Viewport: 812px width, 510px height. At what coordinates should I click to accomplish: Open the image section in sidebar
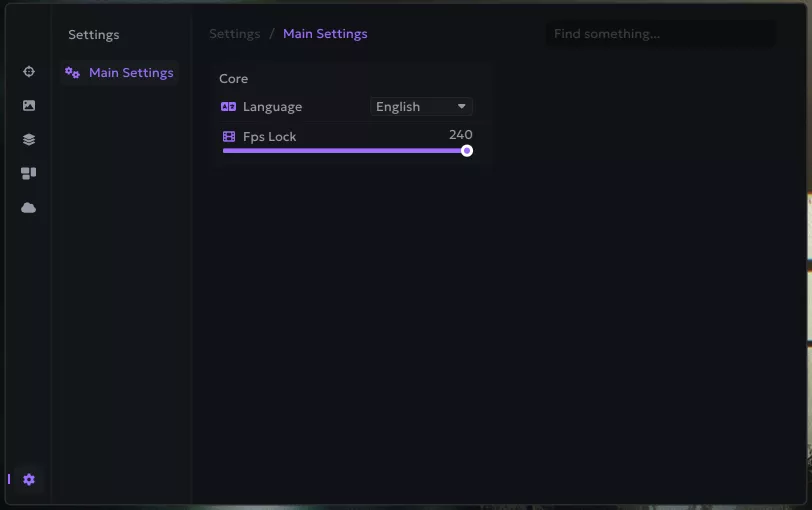click(x=29, y=106)
